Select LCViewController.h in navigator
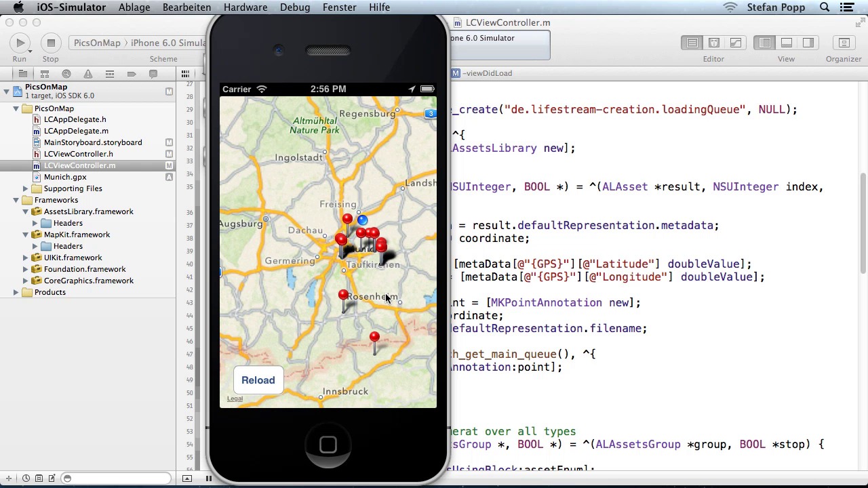The height and width of the screenshot is (488, 868). (78, 154)
